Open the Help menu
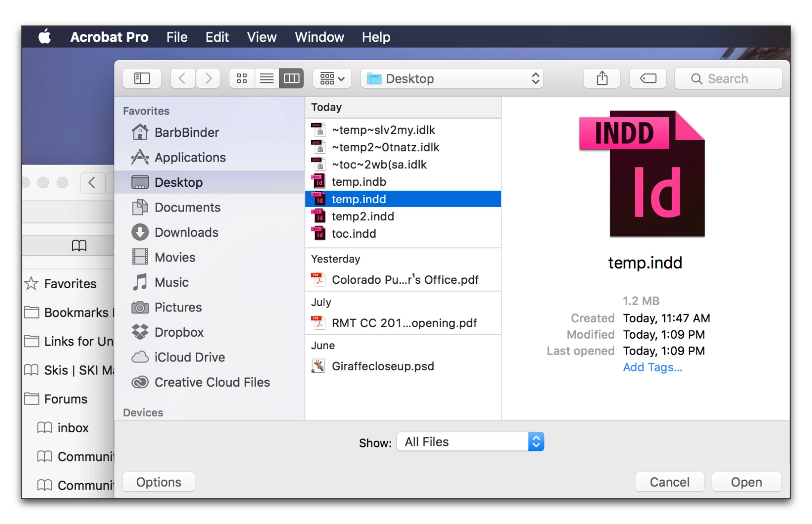 pyautogui.click(x=376, y=37)
